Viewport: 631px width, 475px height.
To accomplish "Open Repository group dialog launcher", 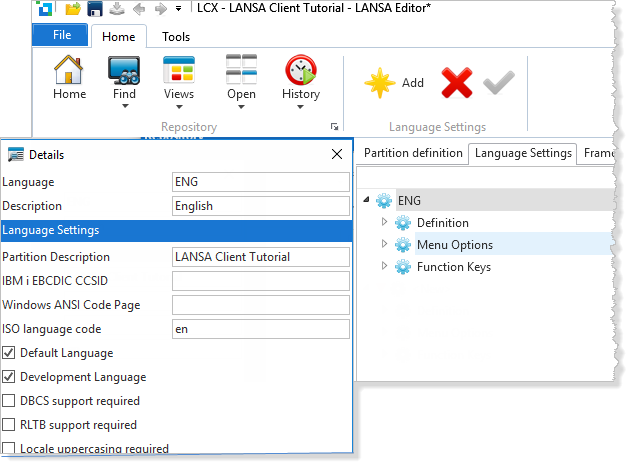I will coord(334,127).
